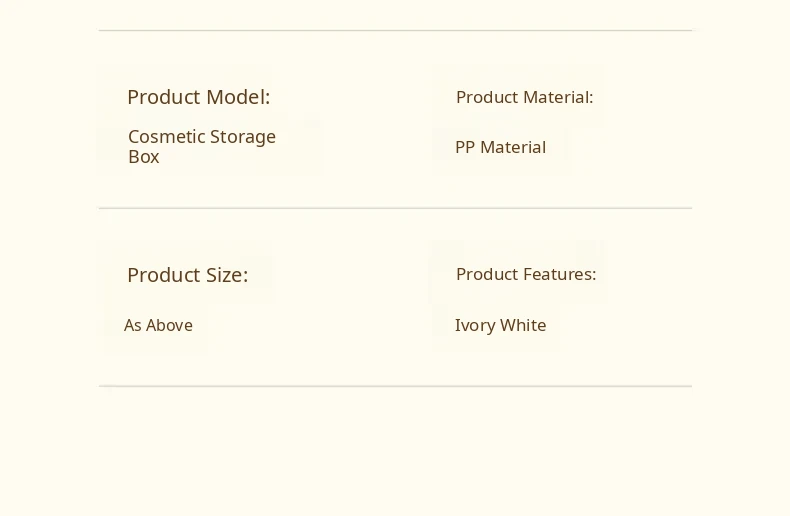Screen dimensions: 790x516
Task: Click the "Product Features:" heading
Action: click(526, 274)
